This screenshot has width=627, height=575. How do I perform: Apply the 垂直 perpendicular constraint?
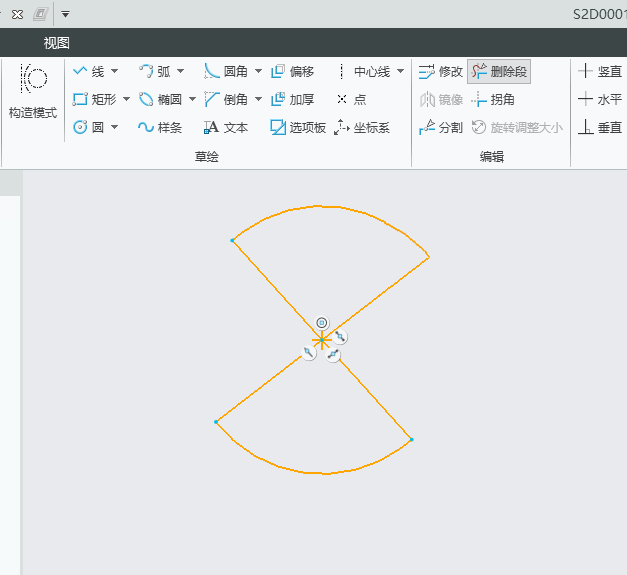pyautogui.click(x=600, y=127)
